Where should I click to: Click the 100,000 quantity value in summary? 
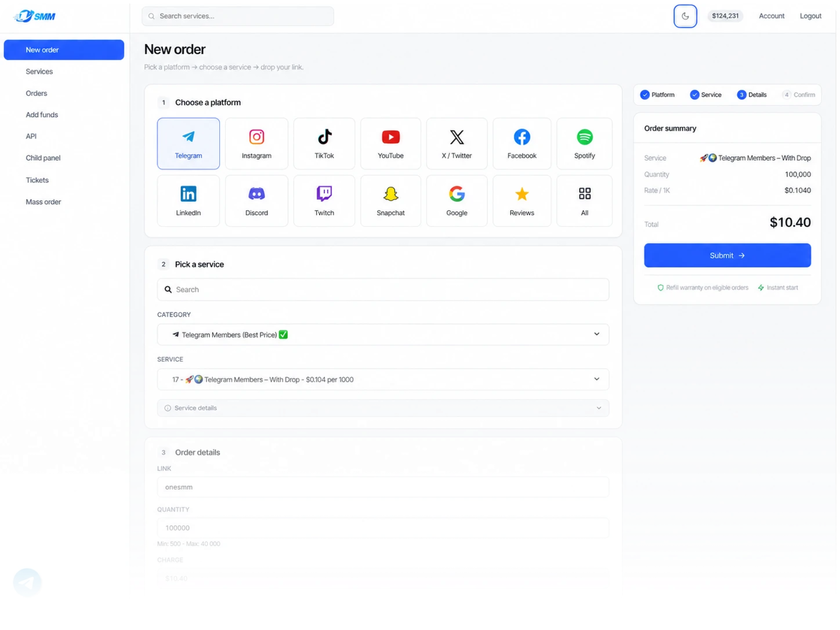(797, 174)
